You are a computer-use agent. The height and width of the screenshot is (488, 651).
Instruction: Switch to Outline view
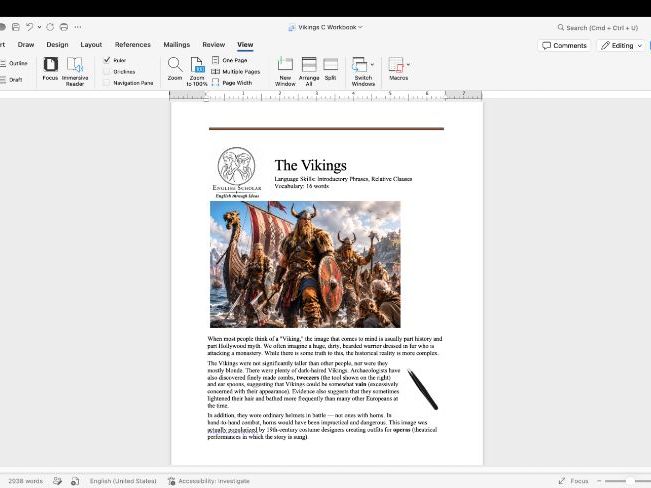click(x=14, y=64)
